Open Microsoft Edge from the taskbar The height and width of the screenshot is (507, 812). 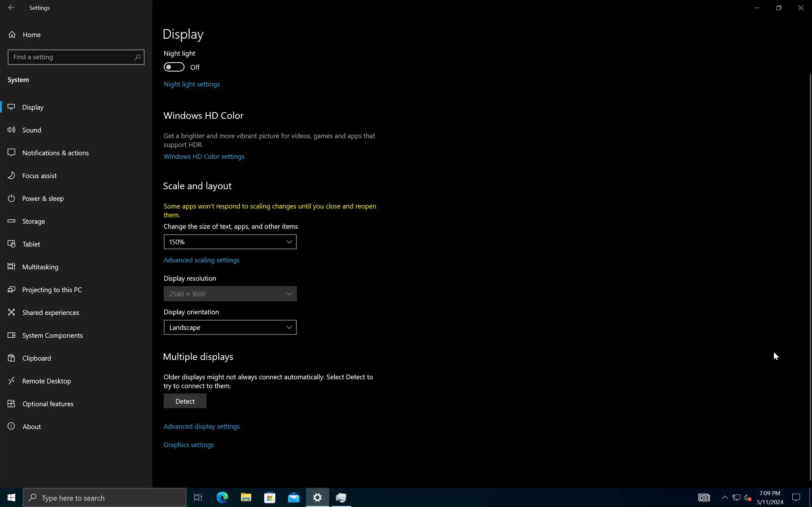pyautogui.click(x=222, y=497)
